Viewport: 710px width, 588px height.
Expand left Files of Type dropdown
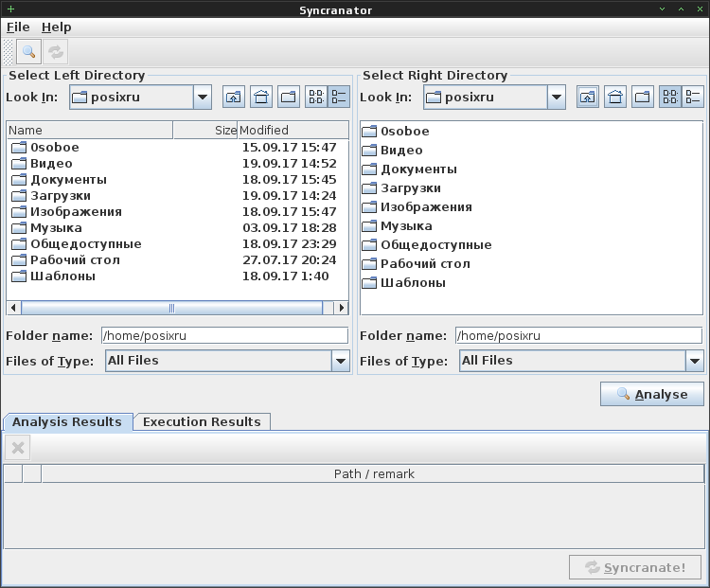341,361
